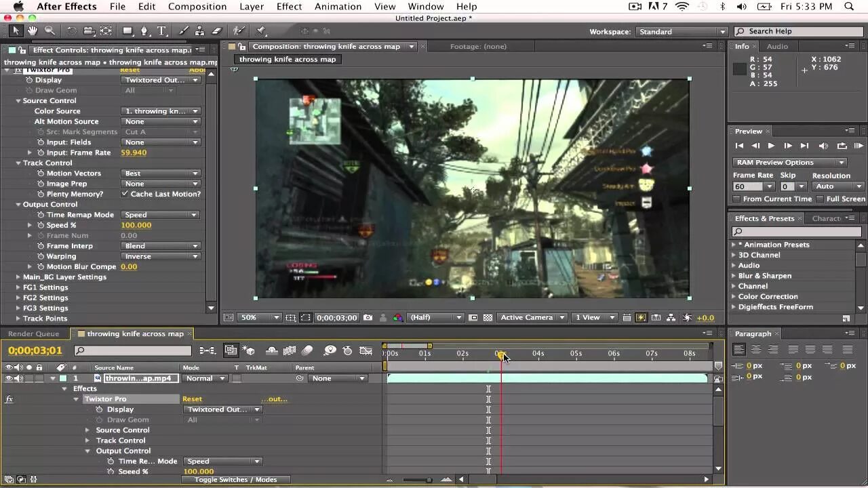Open the Graph Editor icon
Image resolution: width=868 pixels, height=488 pixels.
pyautogui.click(x=366, y=350)
